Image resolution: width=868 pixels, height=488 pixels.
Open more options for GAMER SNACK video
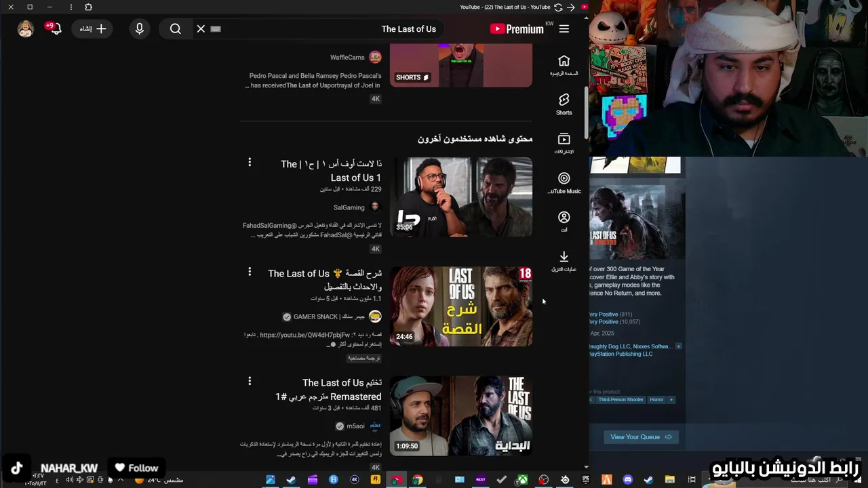pos(250,272)
